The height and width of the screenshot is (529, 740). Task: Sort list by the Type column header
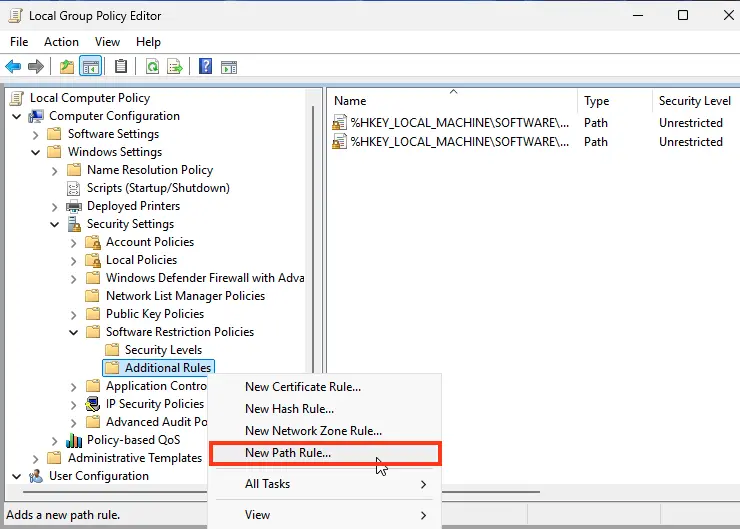[x=597, y=101]
